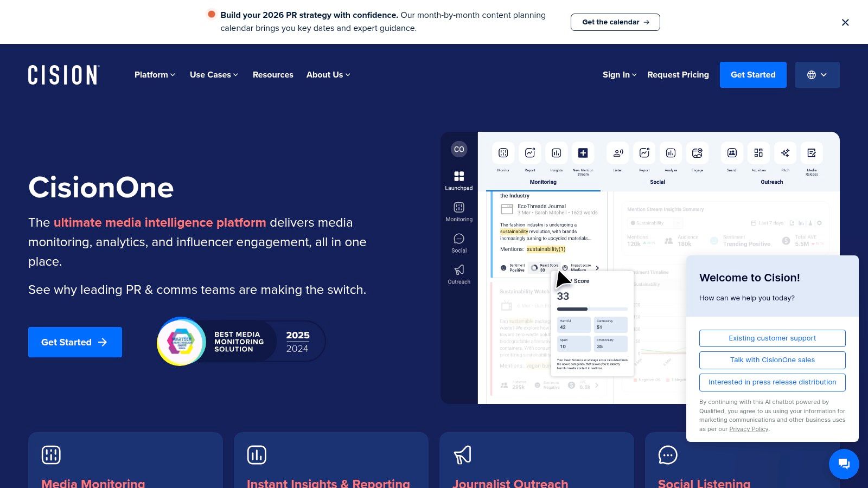Select the Listen icon under Social

point(617,153)
